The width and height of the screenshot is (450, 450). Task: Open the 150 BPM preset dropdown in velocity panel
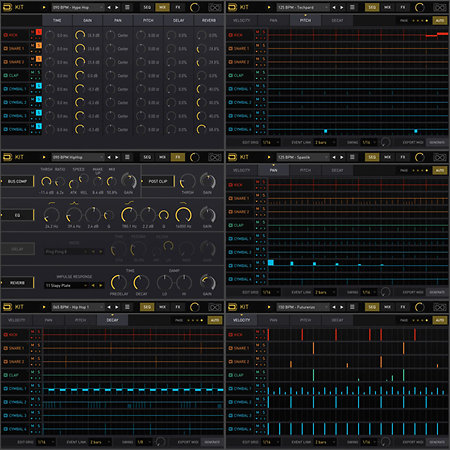tap(303, 307)
